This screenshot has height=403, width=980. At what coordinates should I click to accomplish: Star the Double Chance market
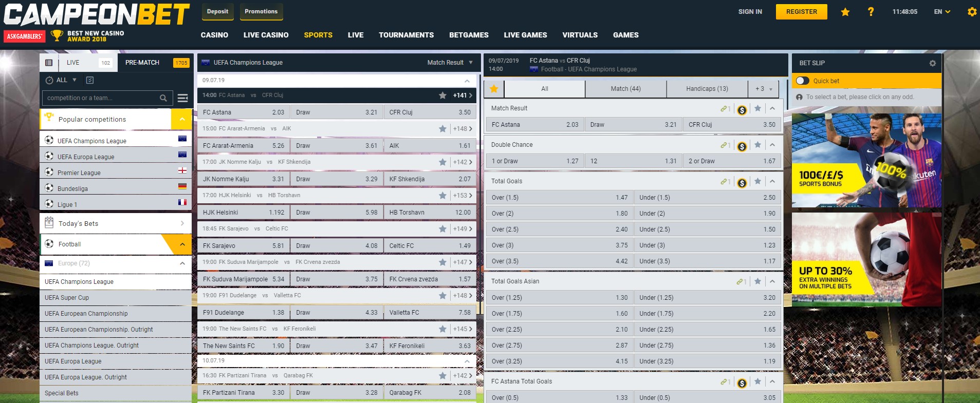(x=757, y=145)
